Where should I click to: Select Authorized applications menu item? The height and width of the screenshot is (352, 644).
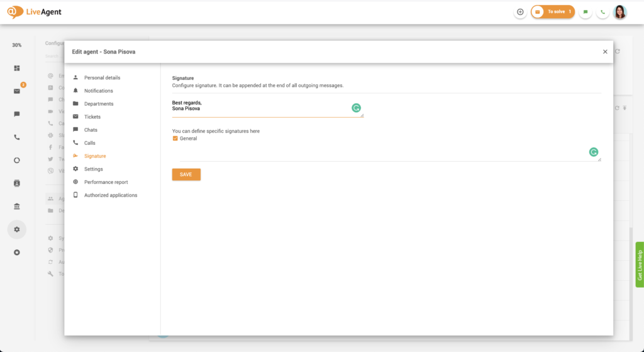[x=111, y=195]
